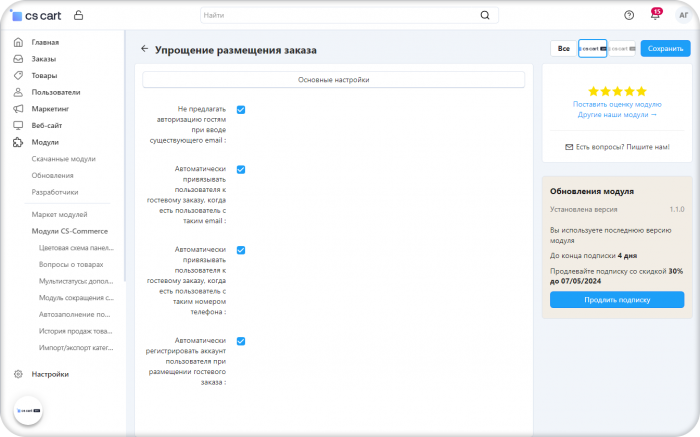Click the fifth rating star
Viewport: 700px width, 437px height.
pyautogui.click(x=641, y=92)
